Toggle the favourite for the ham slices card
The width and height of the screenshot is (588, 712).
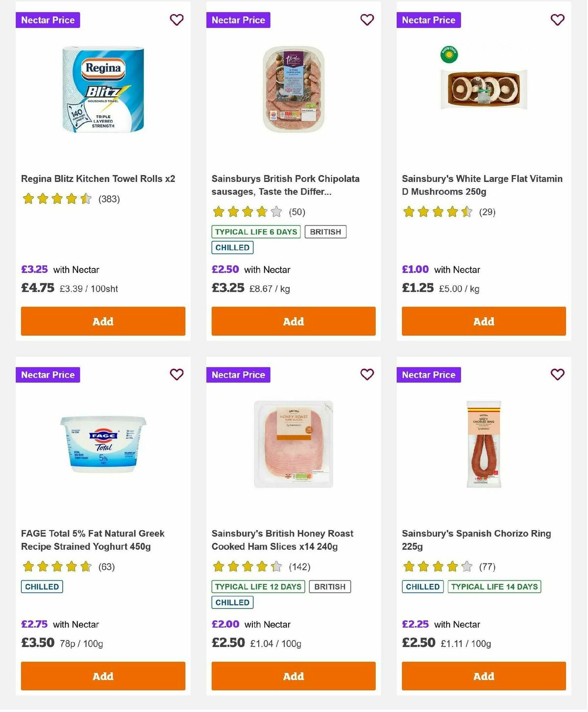[367, 374]
